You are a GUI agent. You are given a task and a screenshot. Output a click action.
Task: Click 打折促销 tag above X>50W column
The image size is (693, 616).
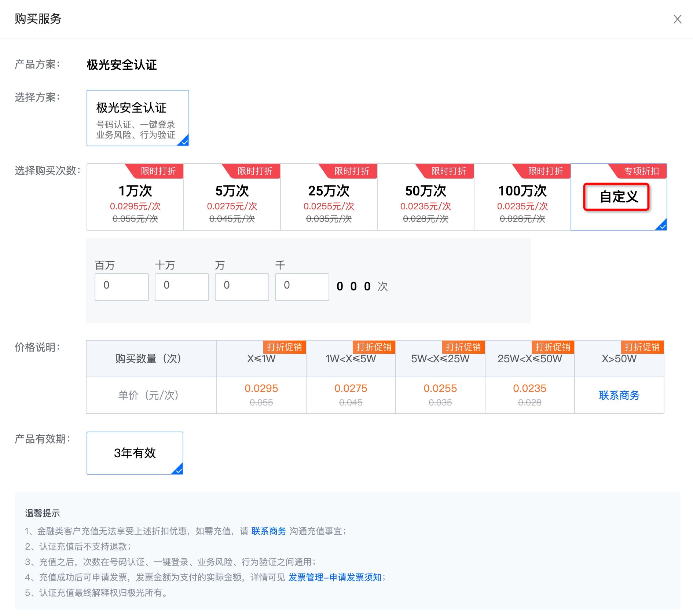[642, 347]
